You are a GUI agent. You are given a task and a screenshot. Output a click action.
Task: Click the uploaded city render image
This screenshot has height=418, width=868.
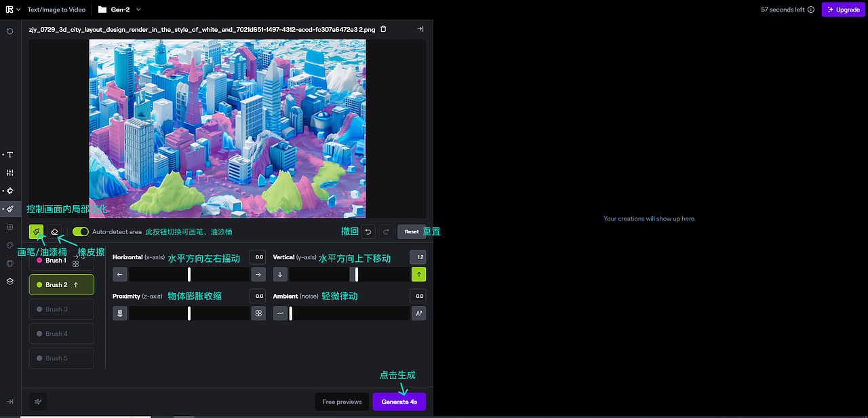tap(228, 128)
